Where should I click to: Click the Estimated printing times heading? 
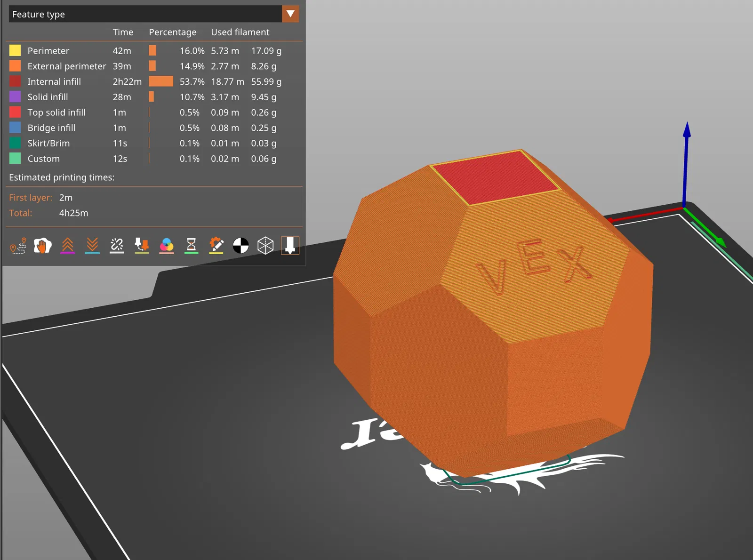pos(62,177)
